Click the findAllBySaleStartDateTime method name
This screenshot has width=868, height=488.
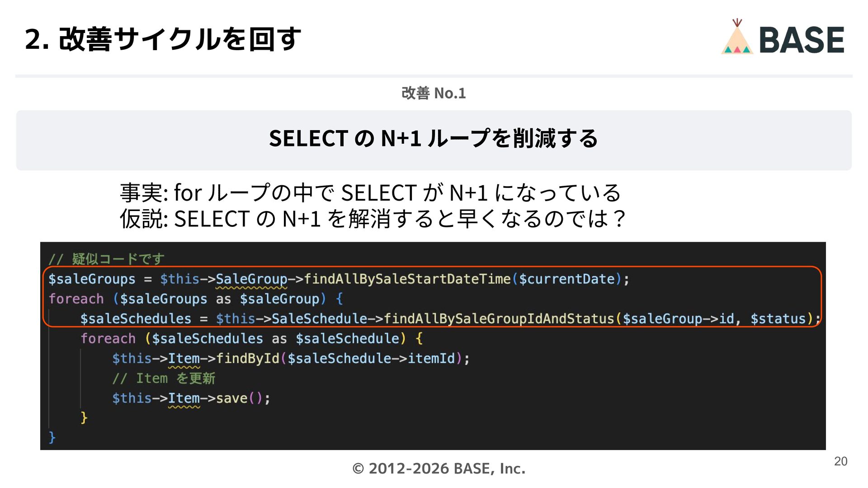point(407,279)
